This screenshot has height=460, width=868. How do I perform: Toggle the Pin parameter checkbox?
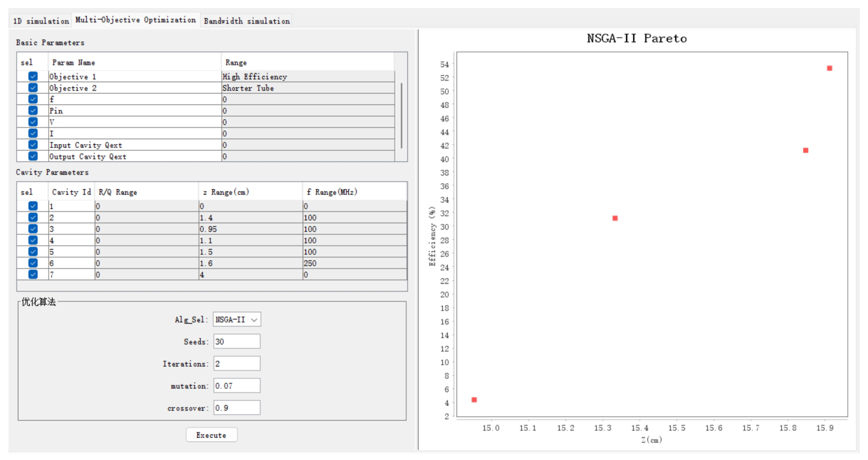point(33,110)
